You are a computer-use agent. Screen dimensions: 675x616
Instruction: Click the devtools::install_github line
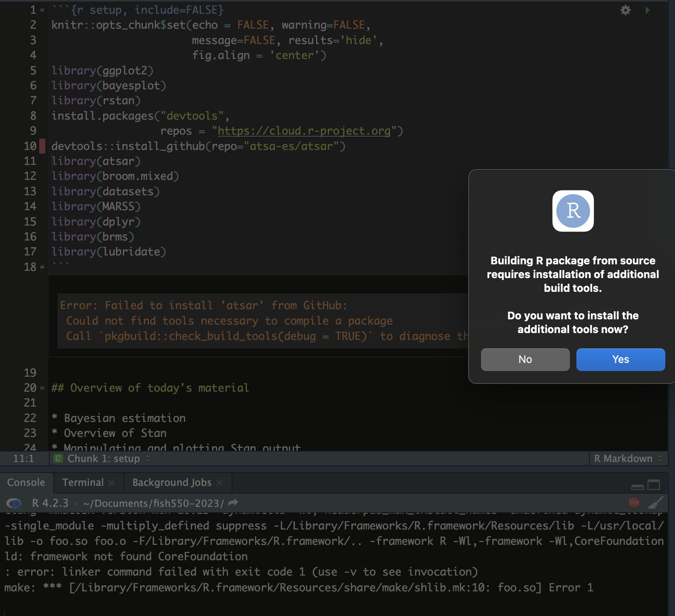tap(198, 146)
